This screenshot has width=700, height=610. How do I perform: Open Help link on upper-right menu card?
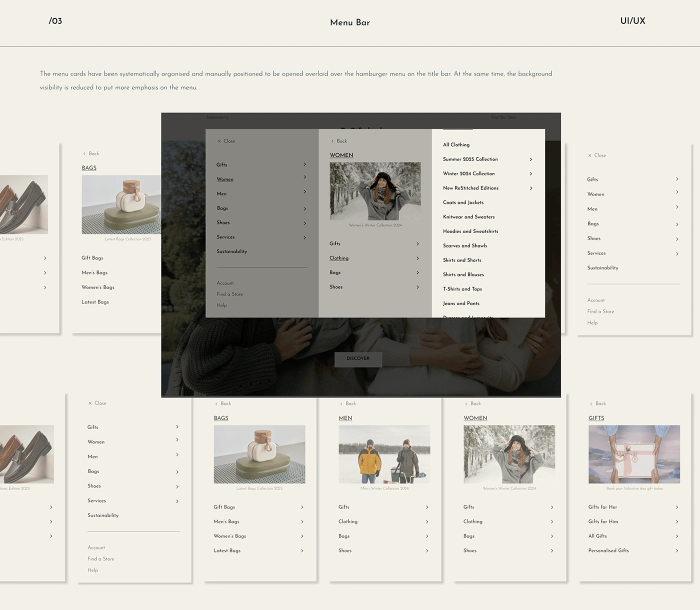pos(592,323)
